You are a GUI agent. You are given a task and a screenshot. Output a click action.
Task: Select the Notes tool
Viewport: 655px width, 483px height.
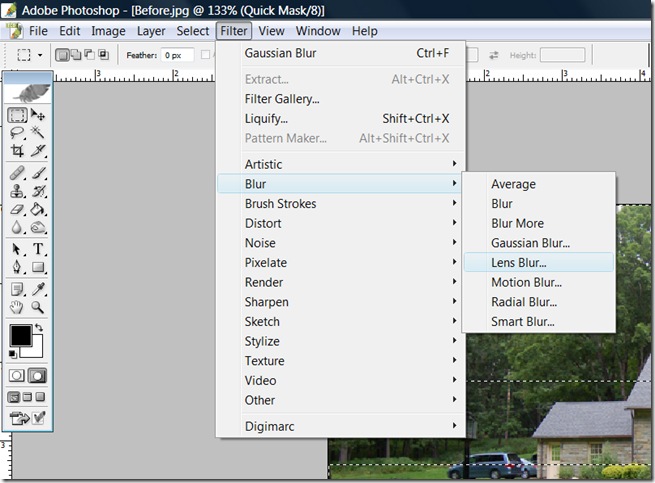(x=17, y=289)
